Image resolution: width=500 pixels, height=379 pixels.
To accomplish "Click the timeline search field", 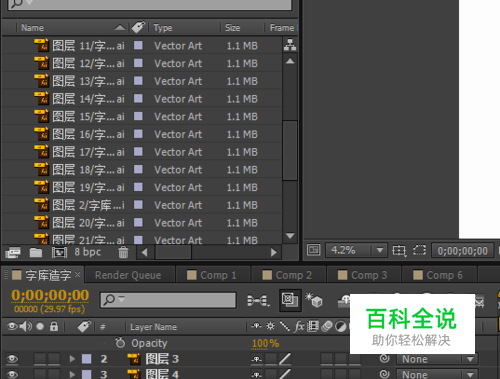I will pyautogui.click(x=169, y=300).
